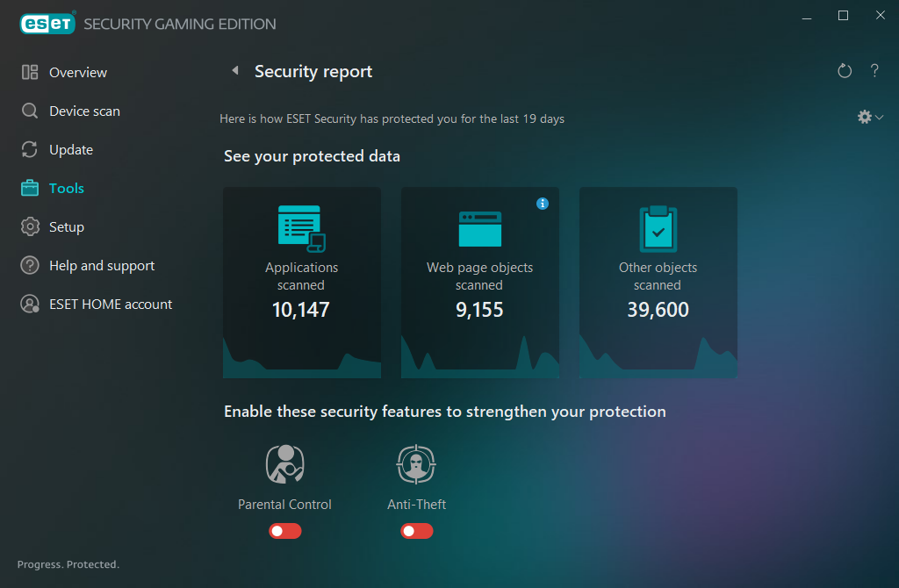Click the Overview sidebar icon

pyautogui.click(x=30, y=72)
